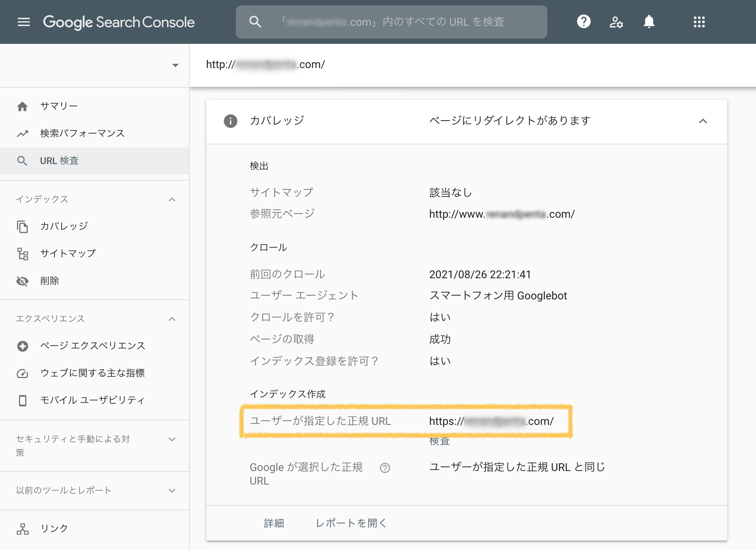
Task: Click the 参照元ページ http://www URL value
Action: pos(502,214)
